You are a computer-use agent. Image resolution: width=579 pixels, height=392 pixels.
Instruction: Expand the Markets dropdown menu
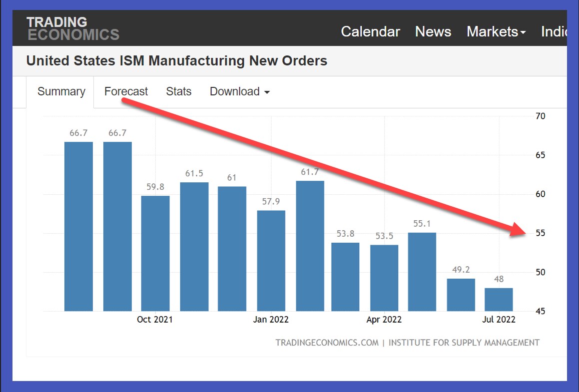click(496, 32)
